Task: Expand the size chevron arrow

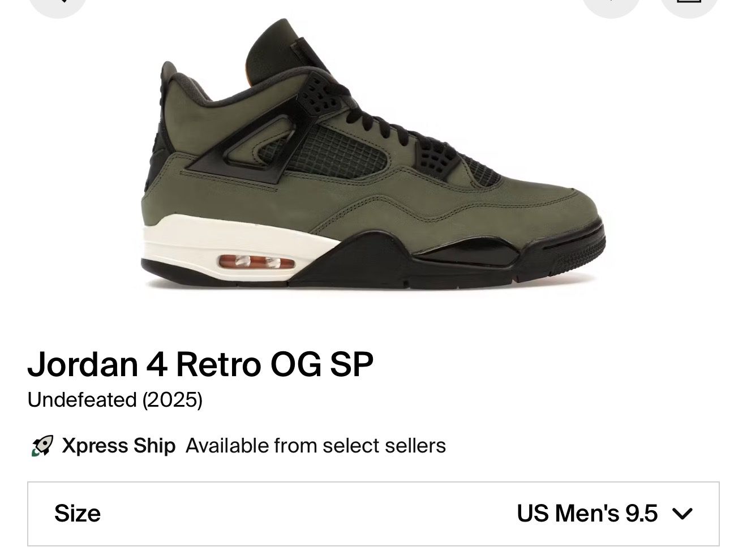Action: pyautogui.click(x=682, y=514)
